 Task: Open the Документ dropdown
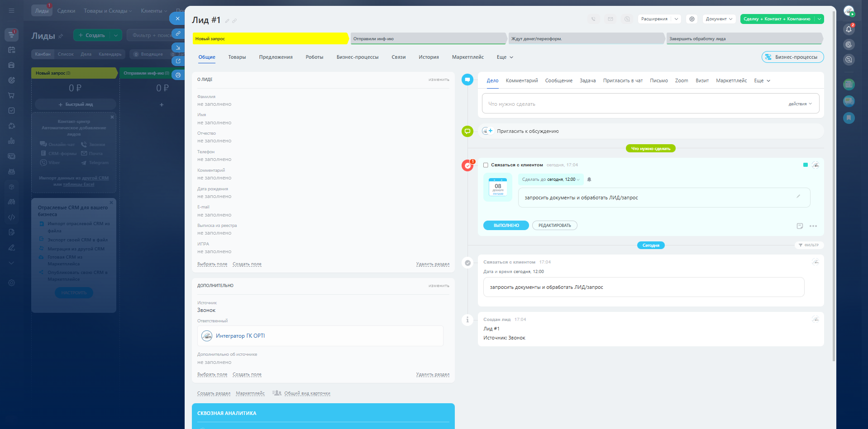coord(719,19)
